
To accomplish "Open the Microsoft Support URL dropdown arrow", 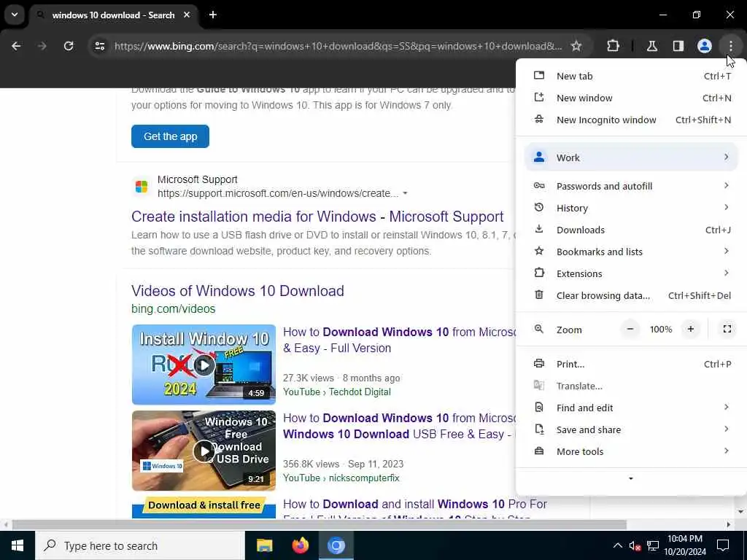I will click(x=405, y=193).
